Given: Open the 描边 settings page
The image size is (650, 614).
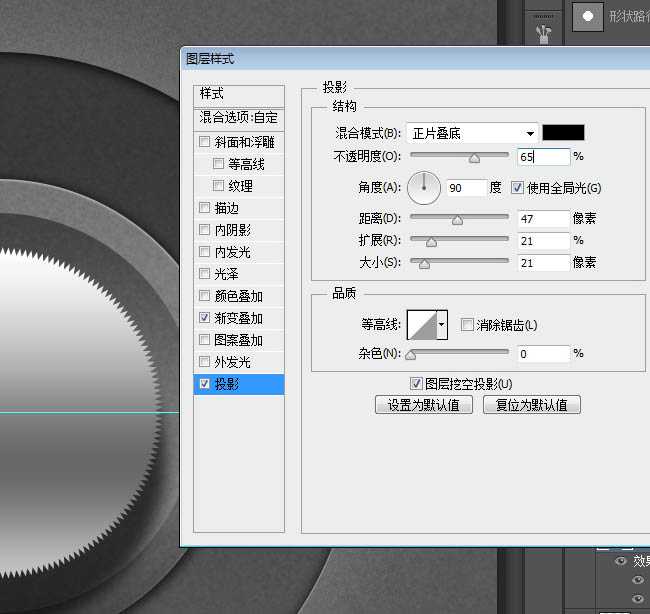Looking at the screenshot, I should pyautogui.click(x=226, y=208).
